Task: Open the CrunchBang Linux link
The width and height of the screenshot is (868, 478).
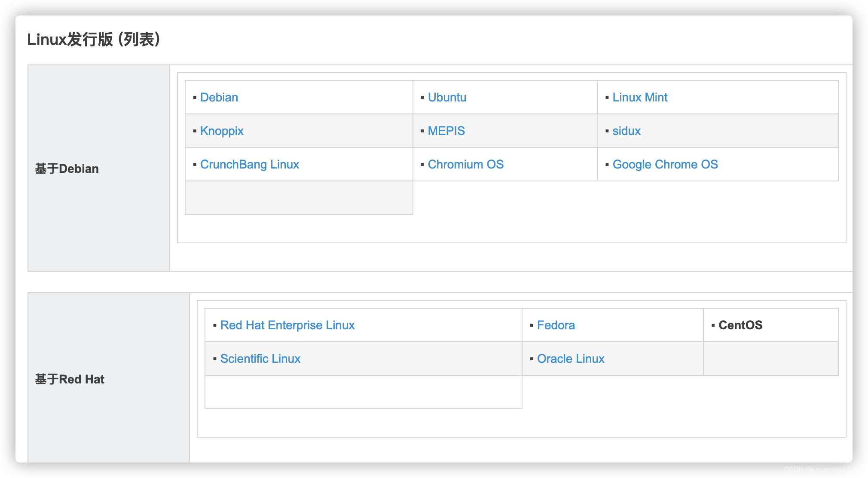Action: [249, 165]
